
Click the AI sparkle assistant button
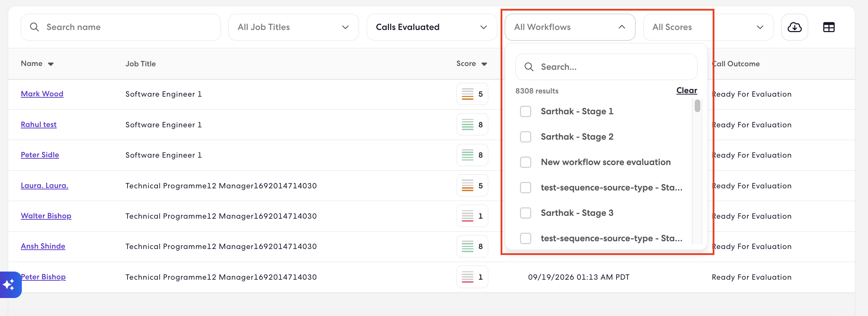click(10, 285)
